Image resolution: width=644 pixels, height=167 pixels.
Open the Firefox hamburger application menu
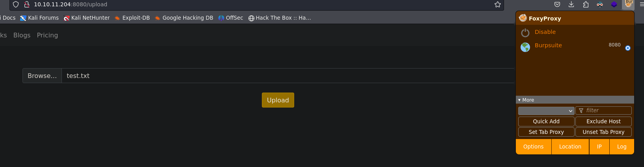click(642, 4)
